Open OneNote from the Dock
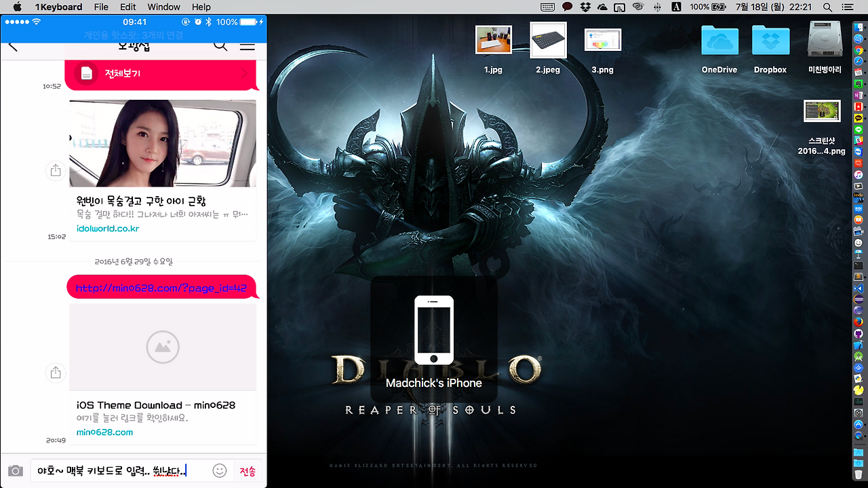This screenshot has width=868, height=488. (857, 95)
